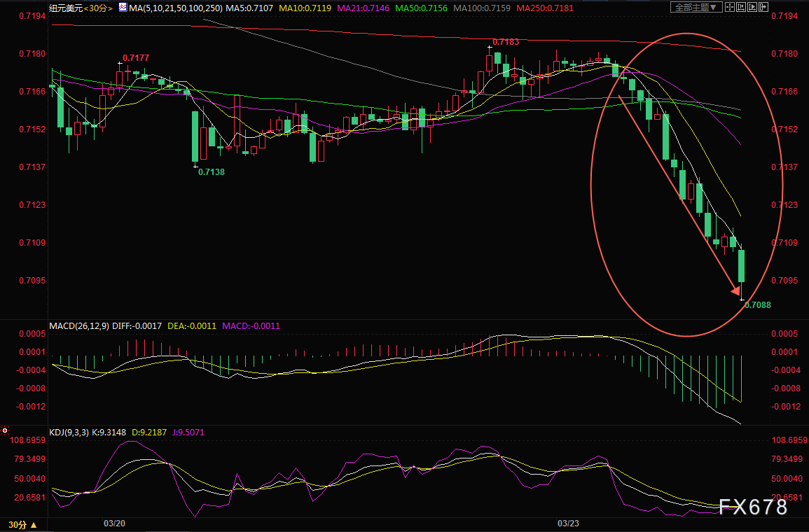
Task: Click 108.6959 on left KDJ axis
Action: point(27,440)
